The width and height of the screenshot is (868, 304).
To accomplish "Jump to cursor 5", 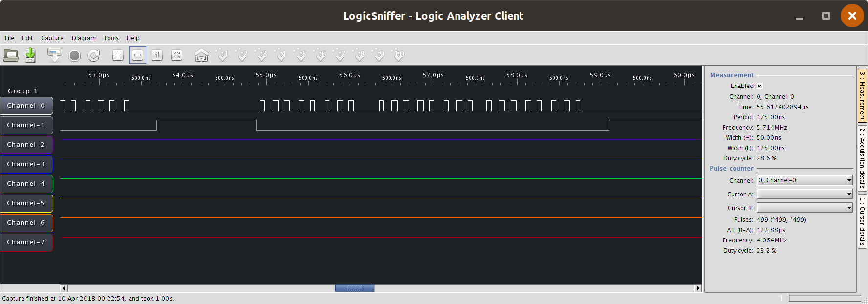I will coord(301,55).
